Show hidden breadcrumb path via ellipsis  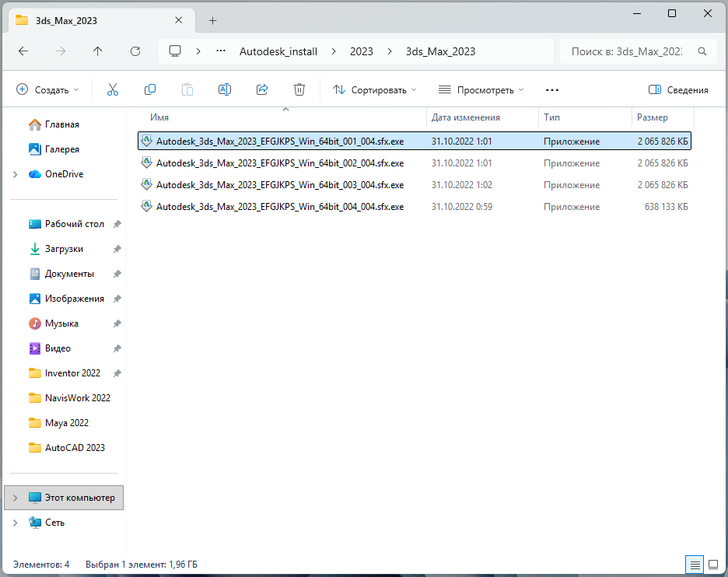221,51
